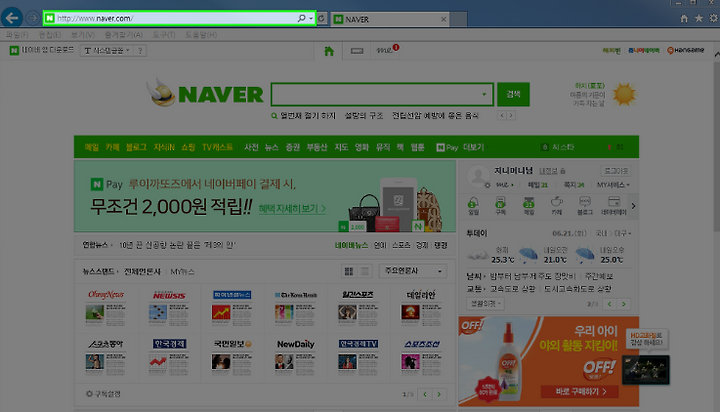Click the browser back arrow button
Viewport: 720px width, 412px height.
[12, 18]
